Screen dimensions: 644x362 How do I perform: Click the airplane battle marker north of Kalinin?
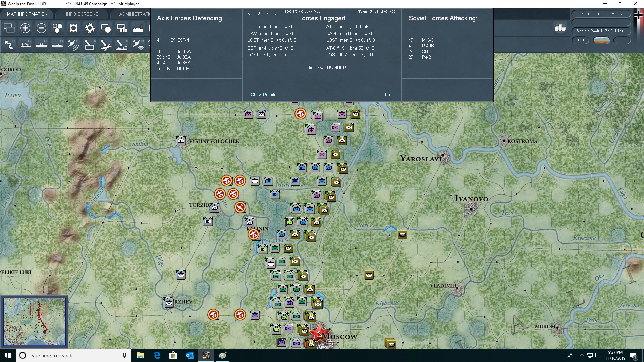240,207
